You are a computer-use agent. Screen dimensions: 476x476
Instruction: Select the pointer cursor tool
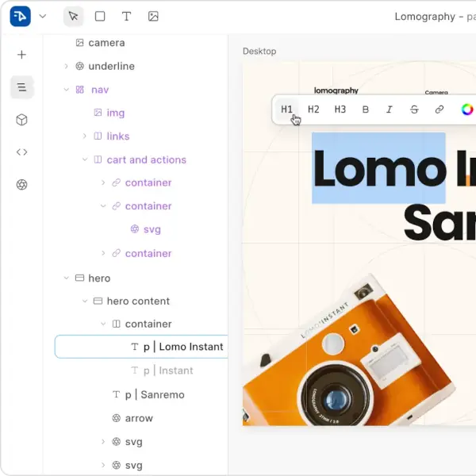(73, 16)
